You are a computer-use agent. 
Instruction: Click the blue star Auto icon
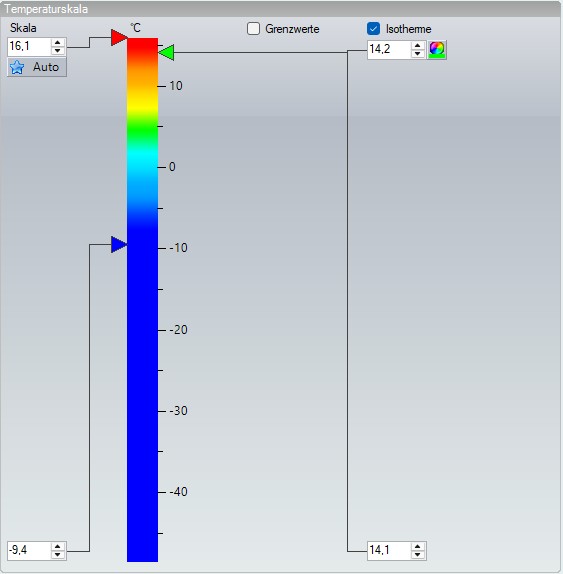click(x=17, y=67)
